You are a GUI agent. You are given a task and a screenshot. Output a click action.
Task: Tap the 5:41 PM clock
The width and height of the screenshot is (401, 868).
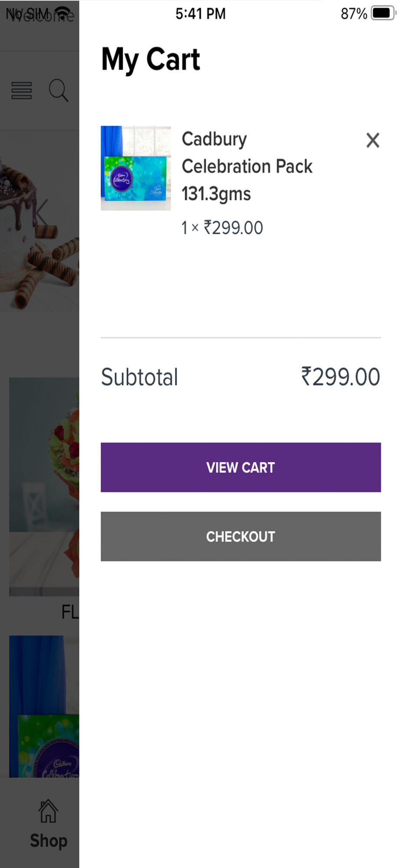(200, 14)
